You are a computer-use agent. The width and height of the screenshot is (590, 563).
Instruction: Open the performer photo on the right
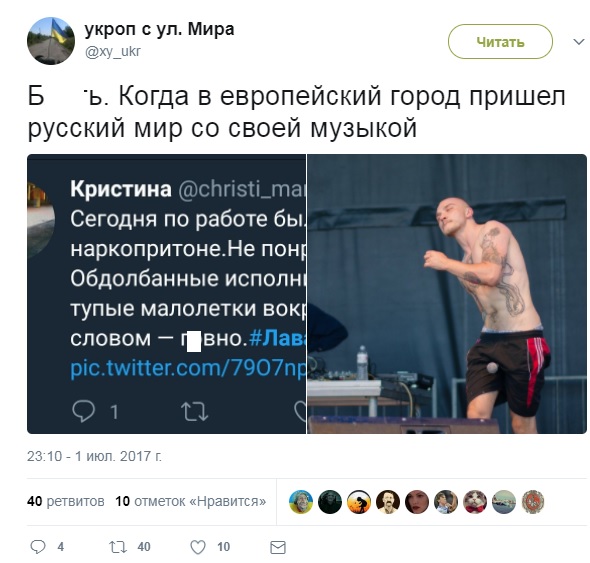[x=447, y=294]
